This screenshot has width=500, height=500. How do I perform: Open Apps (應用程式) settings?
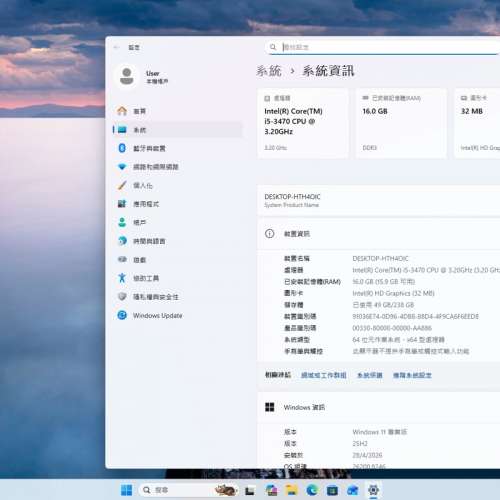coord(178,204)
